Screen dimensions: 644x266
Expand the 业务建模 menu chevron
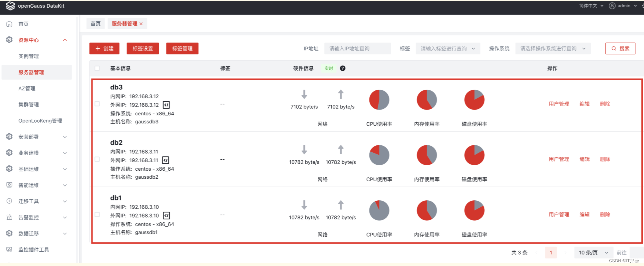coord(65,153)
